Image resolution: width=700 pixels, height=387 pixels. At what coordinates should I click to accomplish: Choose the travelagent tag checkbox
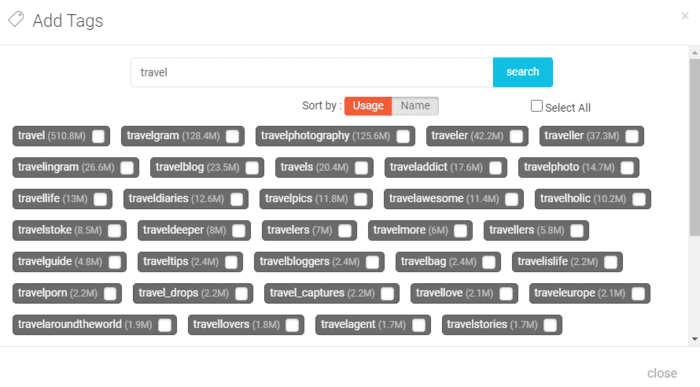point(419,325)
